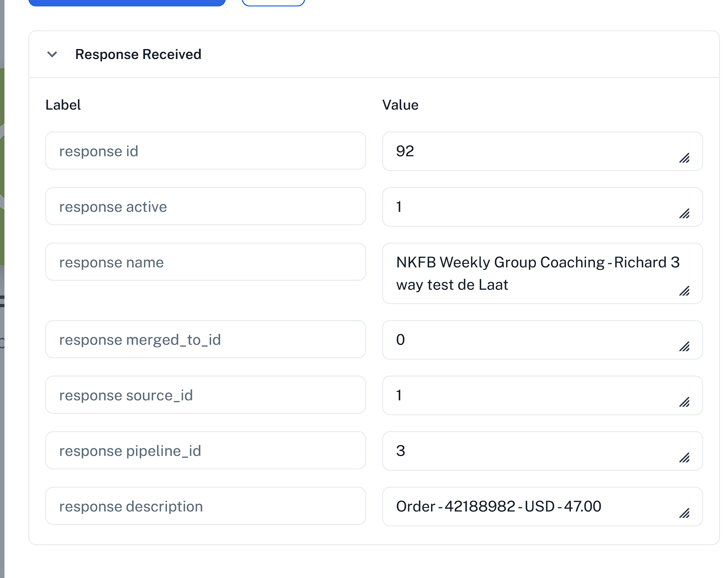
Task: Click the response description label field
Action: 205,506
